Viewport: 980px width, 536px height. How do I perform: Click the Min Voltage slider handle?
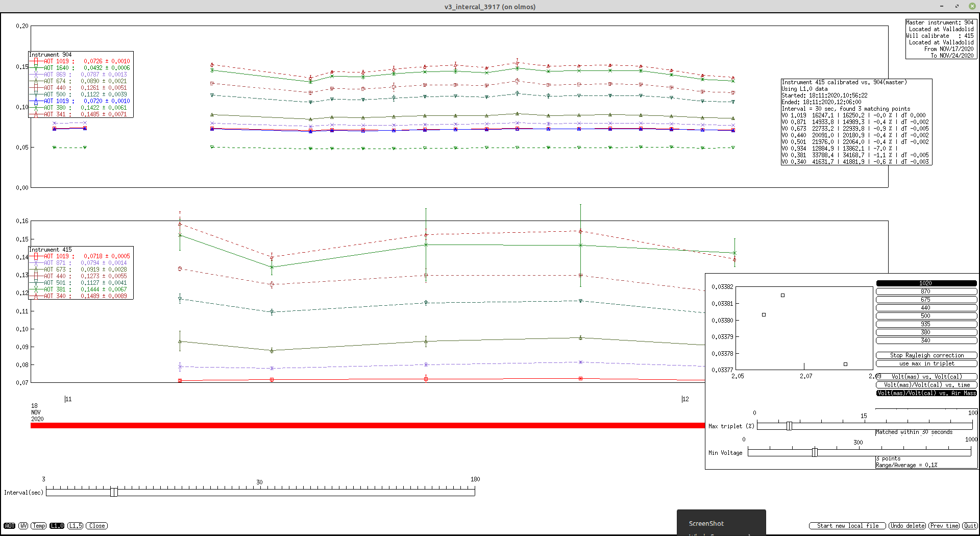(815, 452)
